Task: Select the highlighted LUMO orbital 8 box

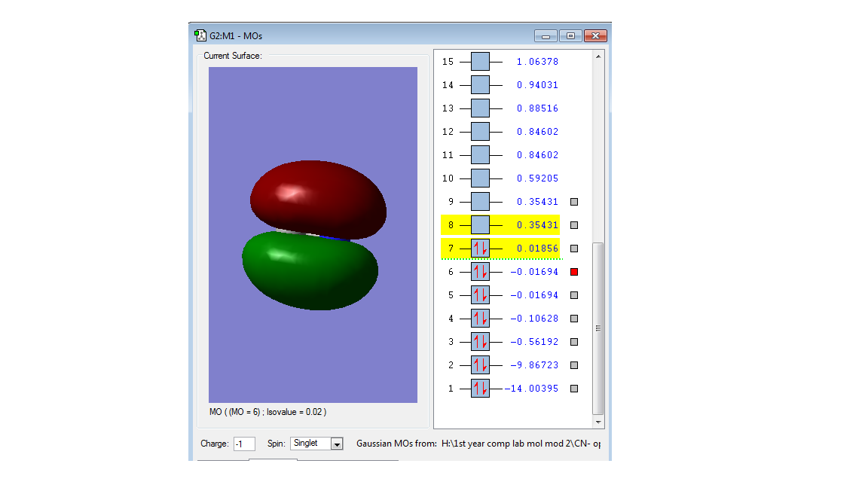Action: tap(480, 224)
